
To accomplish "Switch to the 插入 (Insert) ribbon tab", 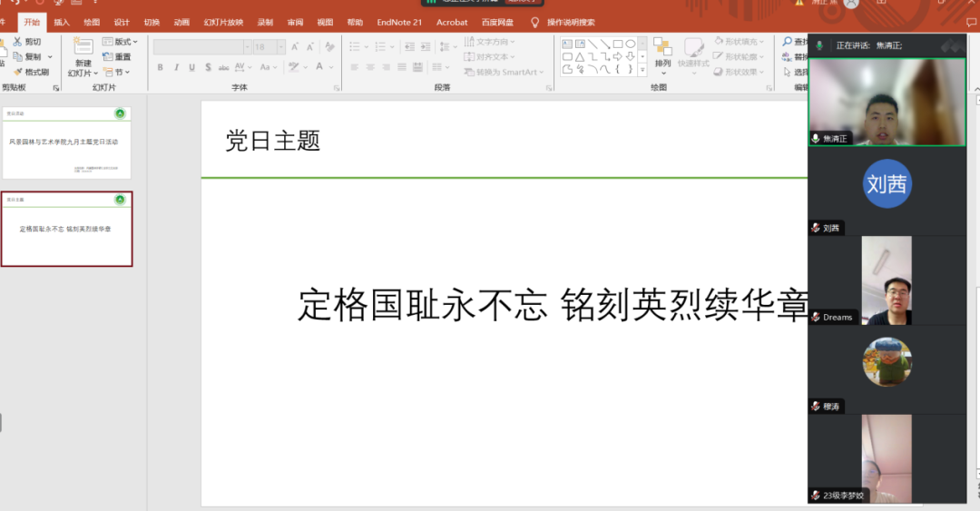I will pyautogui.click(x=61, y=22).
